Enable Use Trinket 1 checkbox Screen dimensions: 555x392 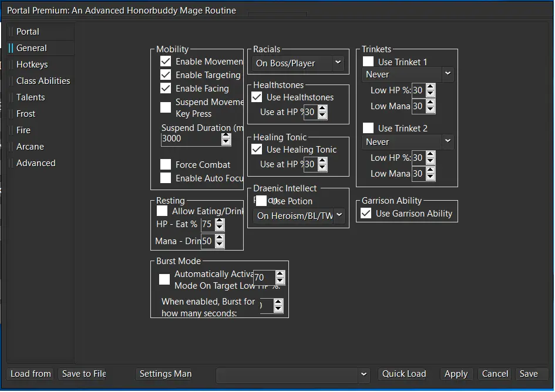click(x=368, y=62)
